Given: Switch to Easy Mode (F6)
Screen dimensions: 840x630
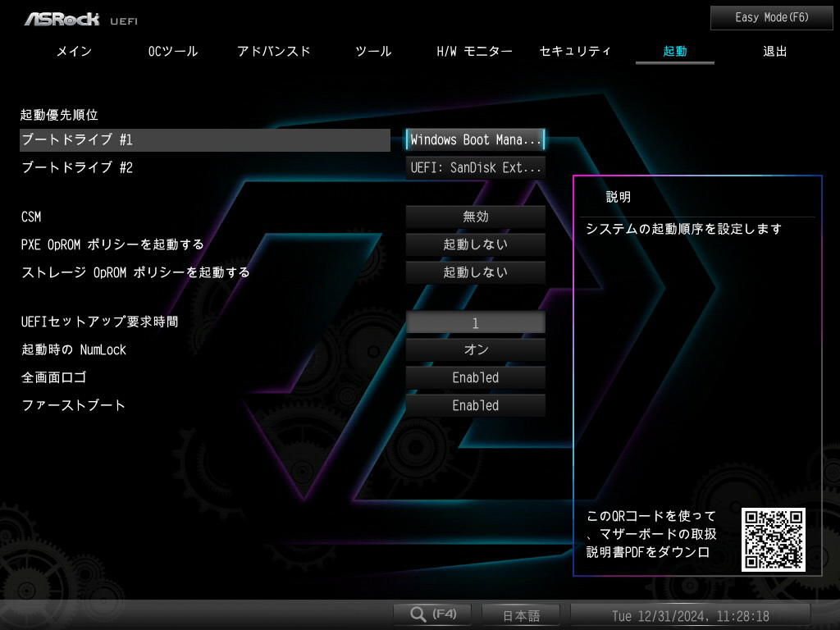Looking at the screenshot, I should click(771, 18).
